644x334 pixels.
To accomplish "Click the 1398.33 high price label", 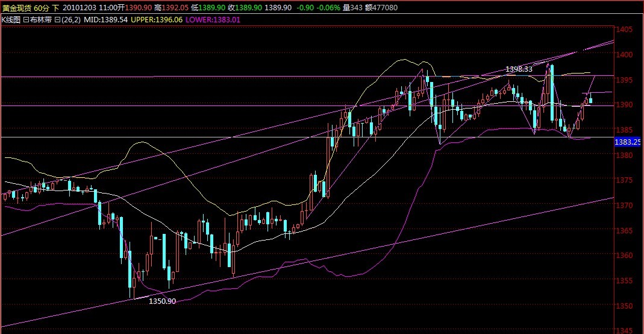I will [x=519, y=69].
